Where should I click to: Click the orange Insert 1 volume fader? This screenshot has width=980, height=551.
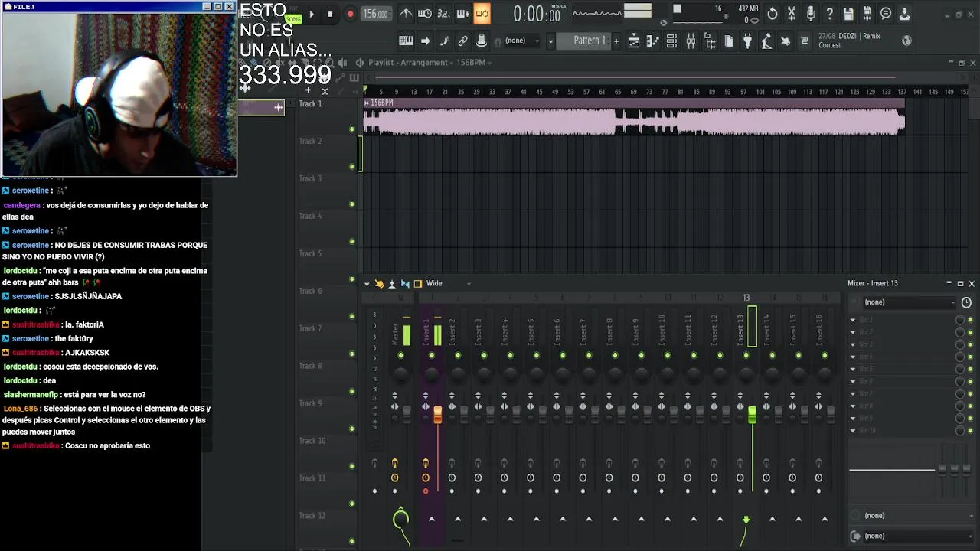point(437,414)
